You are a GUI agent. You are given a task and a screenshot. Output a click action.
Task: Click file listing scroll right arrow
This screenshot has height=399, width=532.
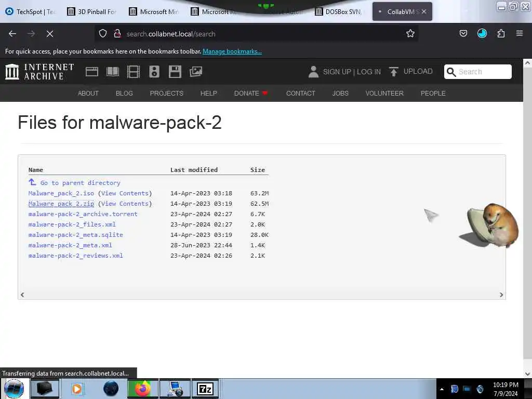coord(501,295)
